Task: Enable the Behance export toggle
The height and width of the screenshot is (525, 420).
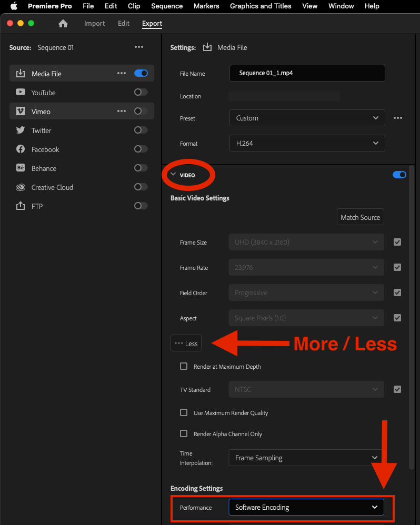Action: coord(141,168)
